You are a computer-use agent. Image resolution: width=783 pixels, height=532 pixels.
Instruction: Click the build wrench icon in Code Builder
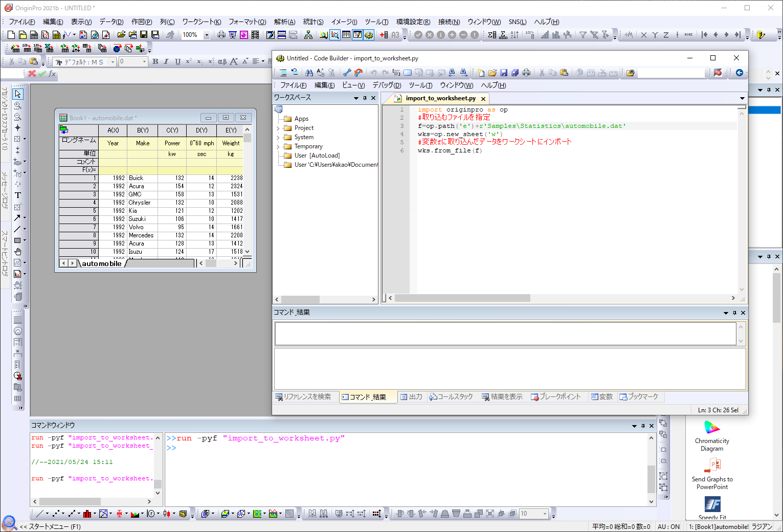point(347,73)
